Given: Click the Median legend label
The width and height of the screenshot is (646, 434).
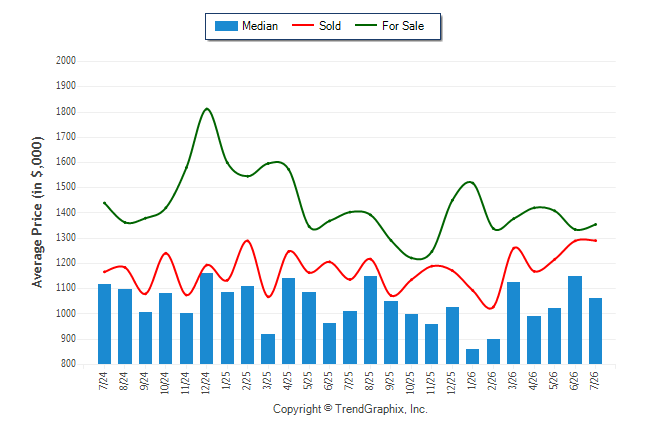Looking at the screenshot, I should pos(260,26).
